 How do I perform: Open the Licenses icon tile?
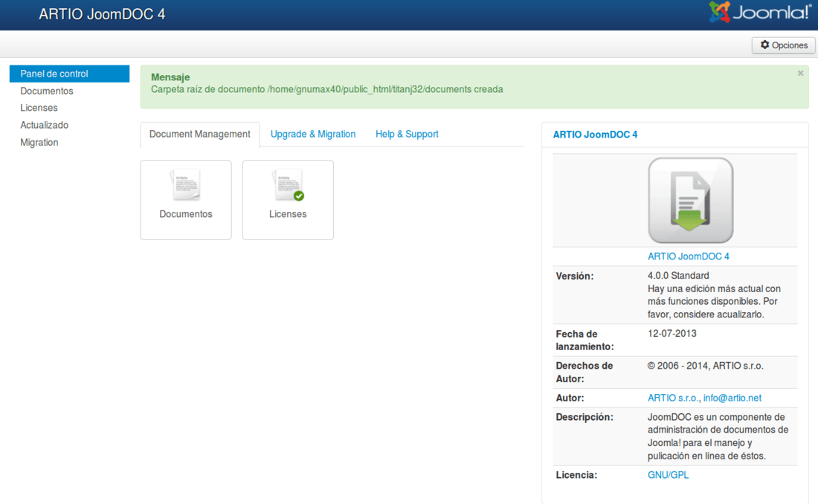click(x=288, y=200)
